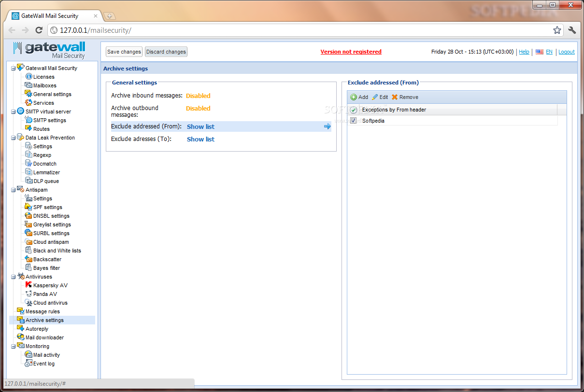The height and width of the screenshot is (392, 584).
Task: Collapse the Antispam tree node
Action: point(14,190)
